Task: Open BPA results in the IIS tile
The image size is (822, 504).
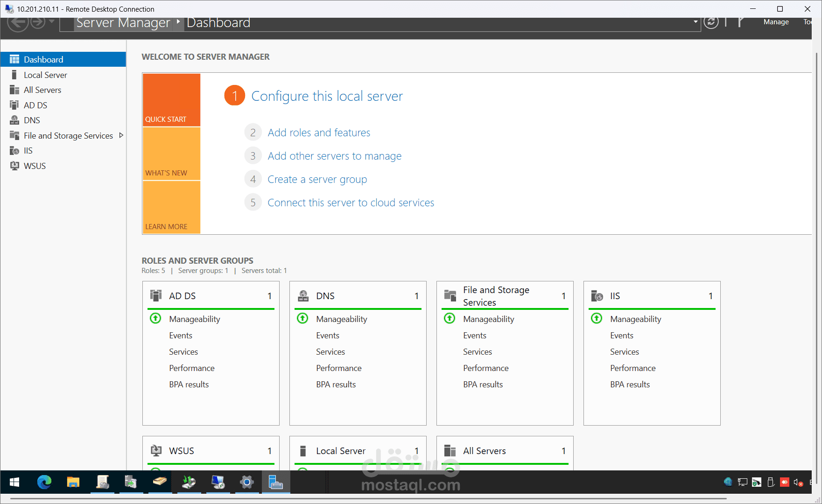Action: (x=630, y=384)
